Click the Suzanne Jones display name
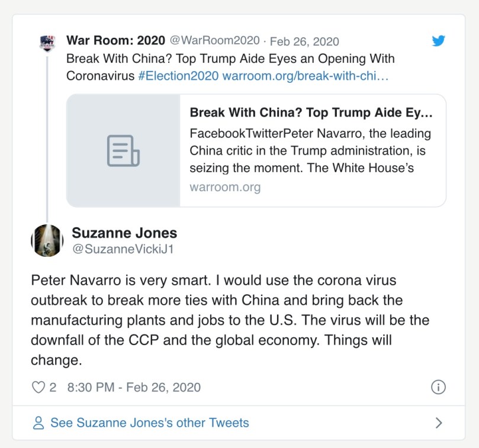The height and width of the screenshot is (448, 479). pos(124,233)
